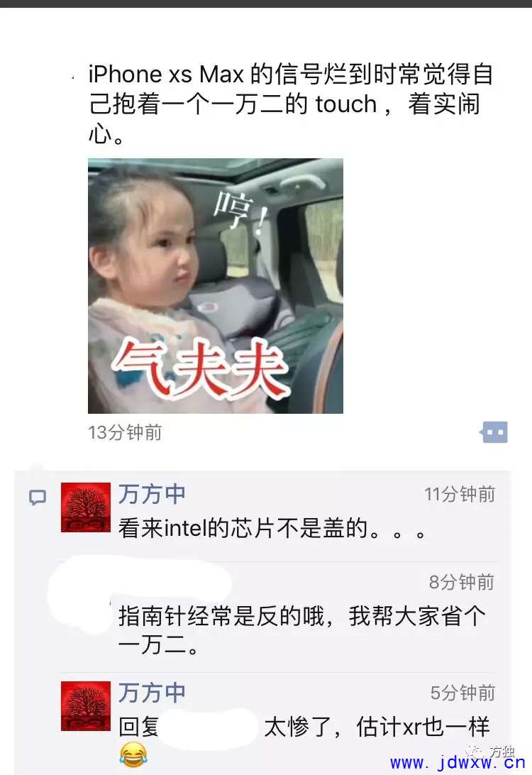Tap the 11分钟前 comment timestamp
The image size is (532, 775).
460,494
